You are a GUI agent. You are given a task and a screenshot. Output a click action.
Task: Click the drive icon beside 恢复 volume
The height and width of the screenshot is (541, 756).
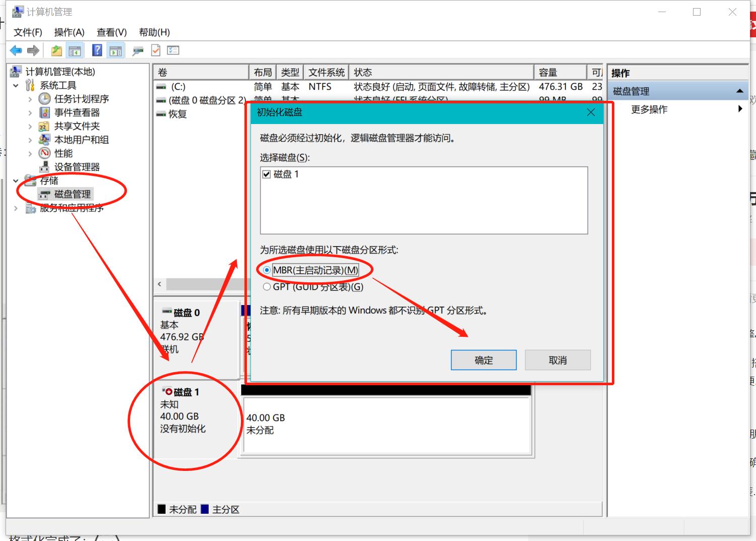click(161, 114)
